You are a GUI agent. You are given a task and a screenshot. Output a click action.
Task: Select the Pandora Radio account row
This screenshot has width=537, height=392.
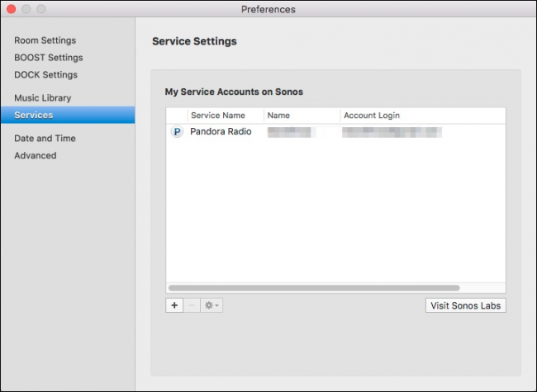[x=221, y=132]
